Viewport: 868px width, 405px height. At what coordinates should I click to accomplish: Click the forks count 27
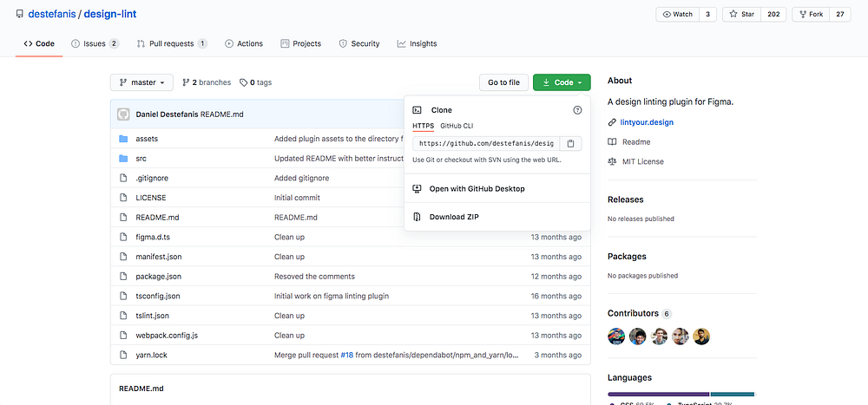(839, 15)
